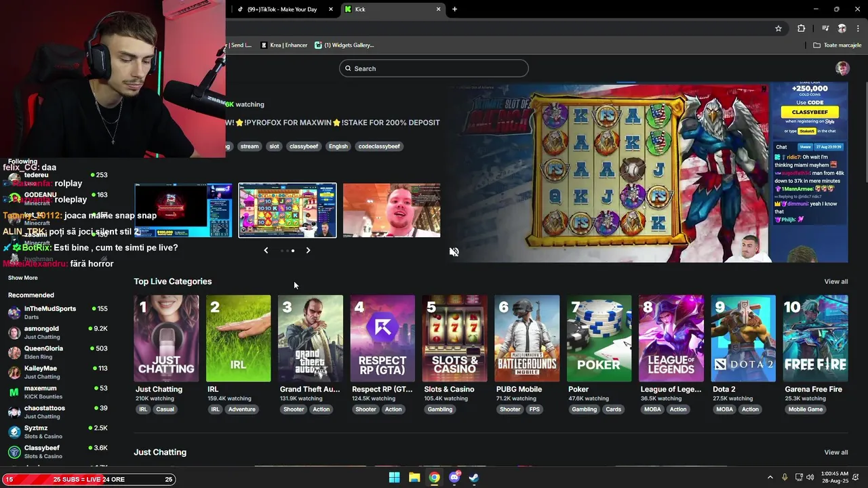Go to previous featured stream arrow
The image size is (868, 488).
click(x=266, y=251)
